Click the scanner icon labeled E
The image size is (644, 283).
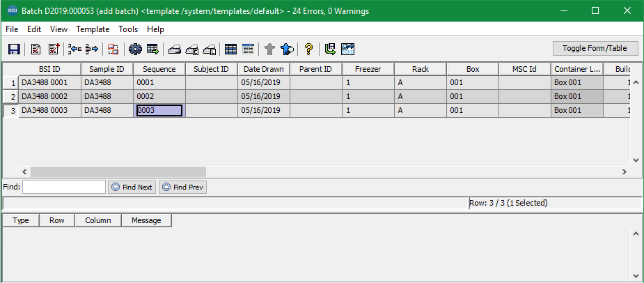[x=192, y=49]
